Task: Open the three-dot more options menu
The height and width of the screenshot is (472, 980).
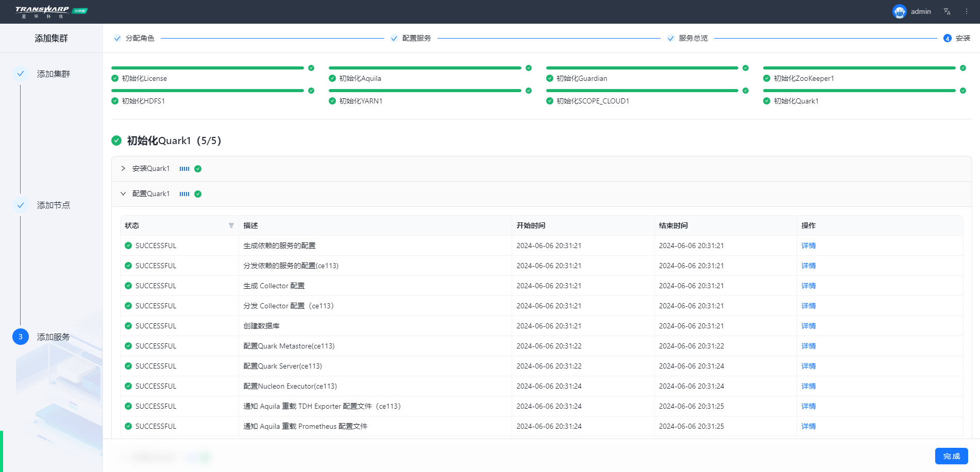Action: 967,11
